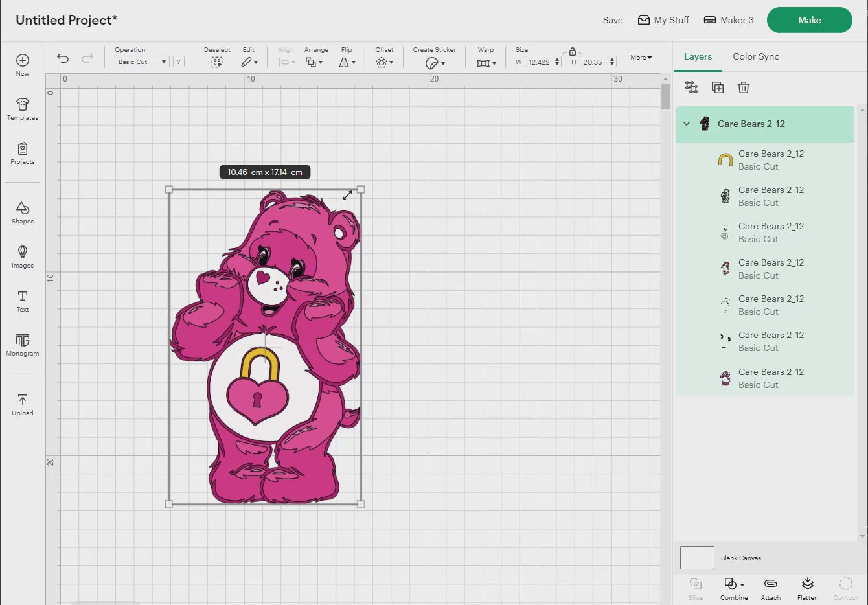Click the Duplicate layer icon
This screenshot has height=605, width=868.
click(718, 87)
